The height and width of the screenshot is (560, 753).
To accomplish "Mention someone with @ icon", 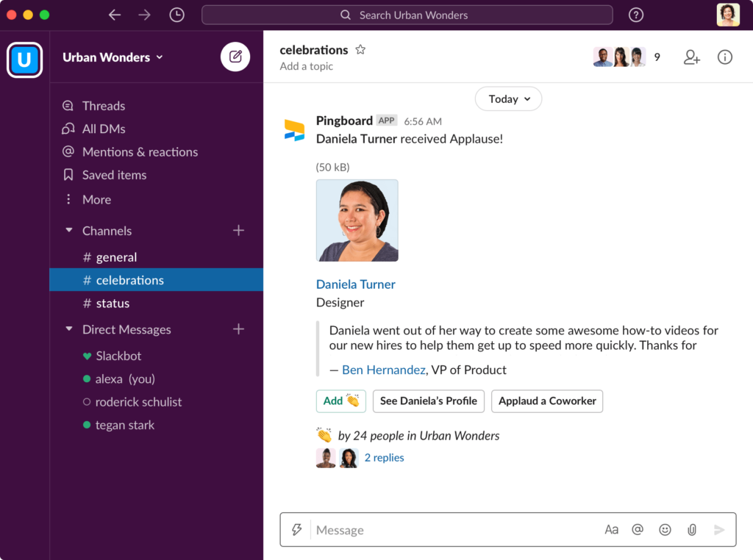I will (638, 529).
